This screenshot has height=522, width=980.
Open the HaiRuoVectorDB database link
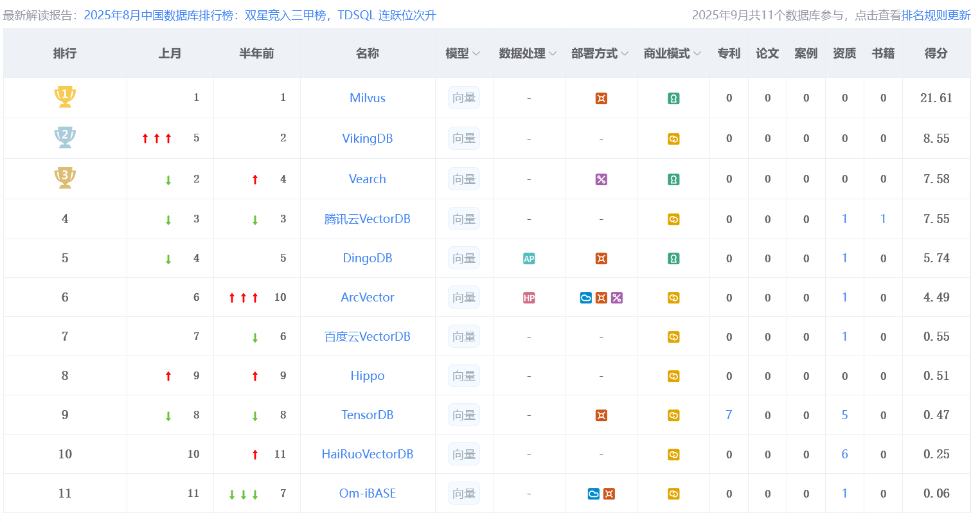pos(368,454)
